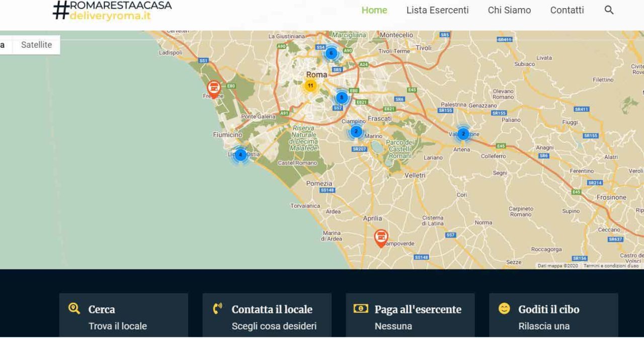Click the Parco dei Castelli Romani label
This screenshot has width=644, height=338.
coord(399,149)
